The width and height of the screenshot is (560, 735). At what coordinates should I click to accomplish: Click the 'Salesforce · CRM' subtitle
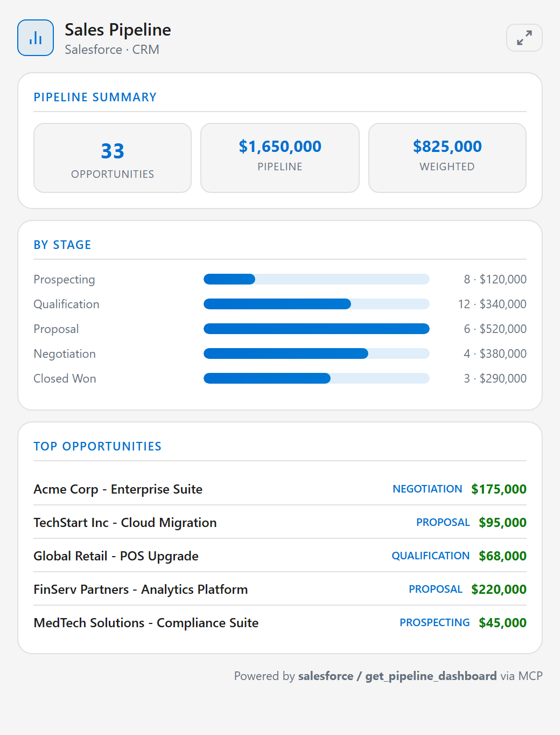point(112,50)
